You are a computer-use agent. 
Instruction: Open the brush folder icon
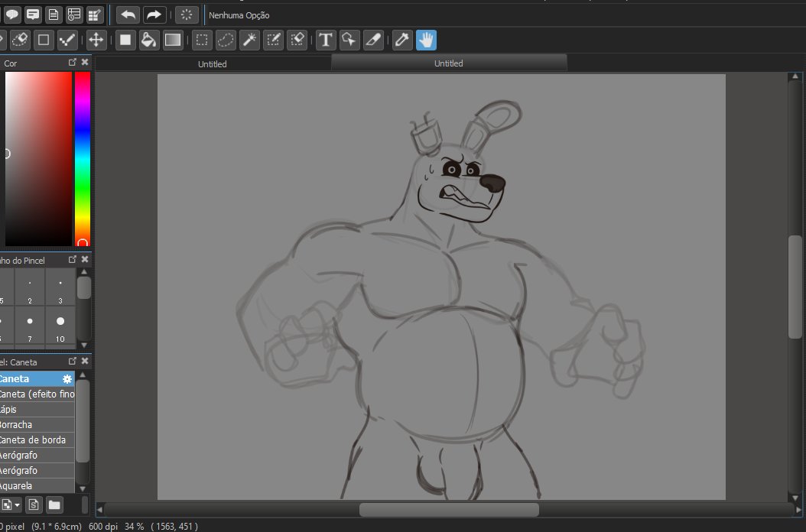coord(54,504)
